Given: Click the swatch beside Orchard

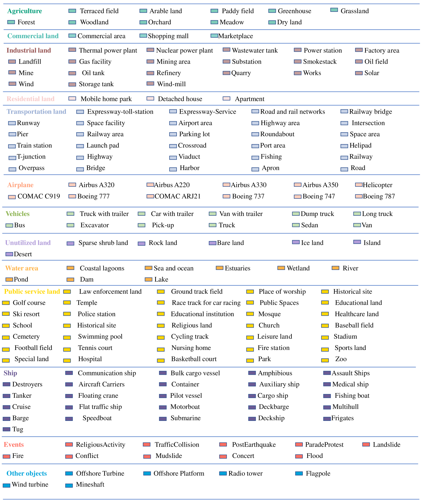Looking at the screenshot, I should pos(143,22).
